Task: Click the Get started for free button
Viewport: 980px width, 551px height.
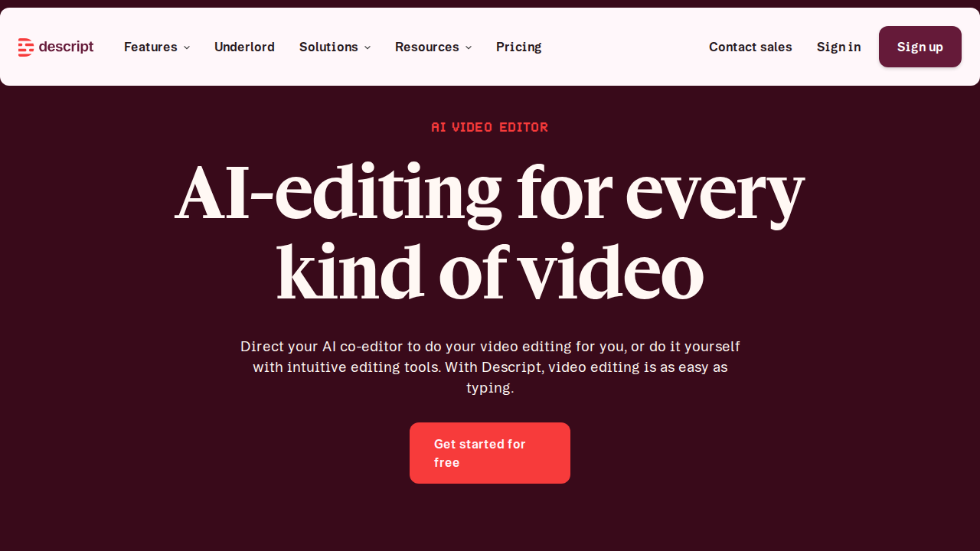Action: (490, 453)
